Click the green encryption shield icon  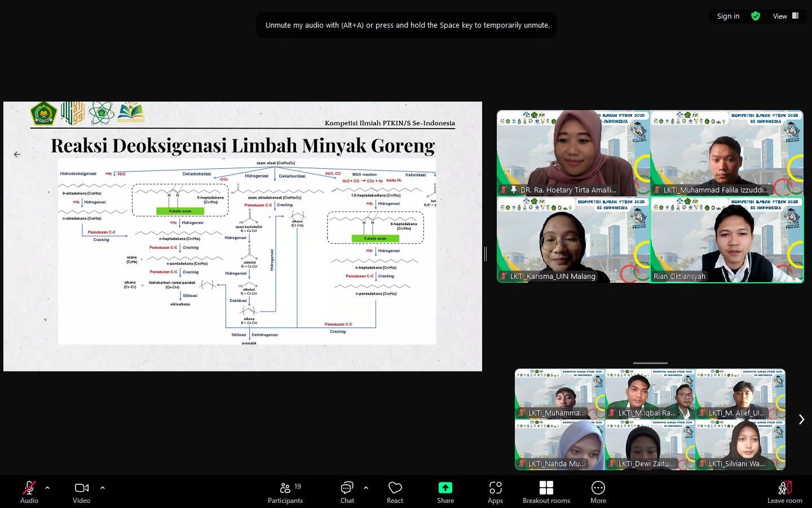[x=756, y=16]
